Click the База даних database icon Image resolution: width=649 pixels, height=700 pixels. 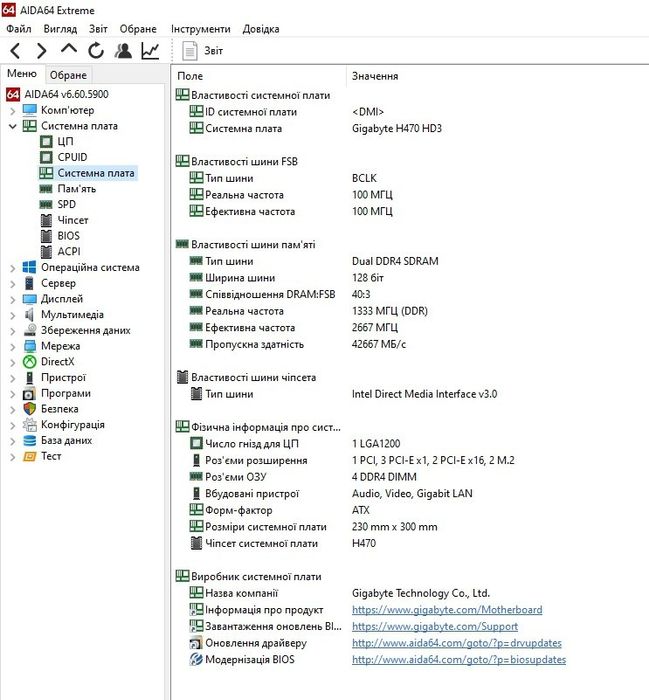click(x=29, y=441)
